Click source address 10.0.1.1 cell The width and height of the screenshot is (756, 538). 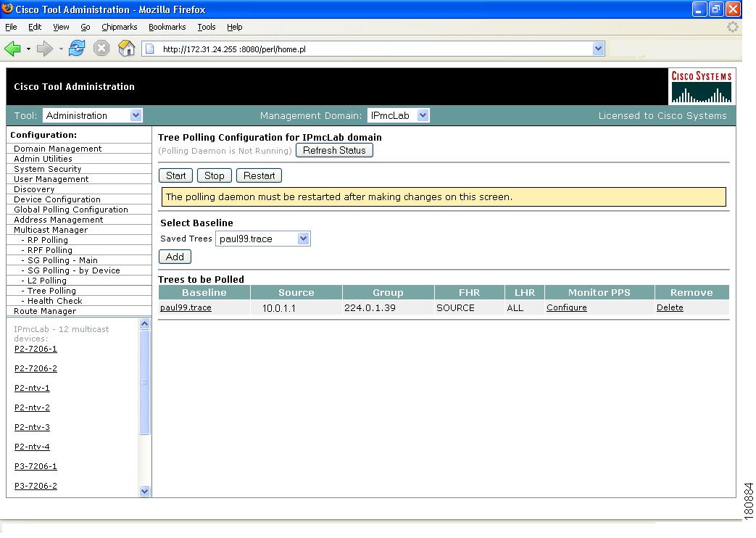pos(296,308)
